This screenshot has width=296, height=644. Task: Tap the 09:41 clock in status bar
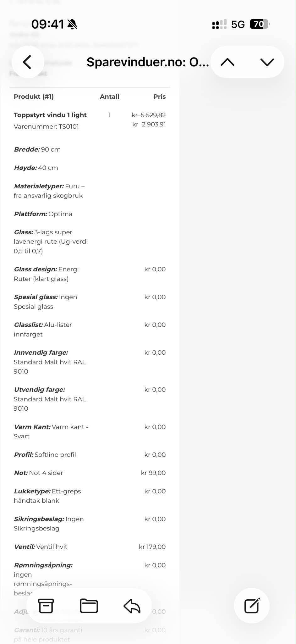(x=48, y=24)
